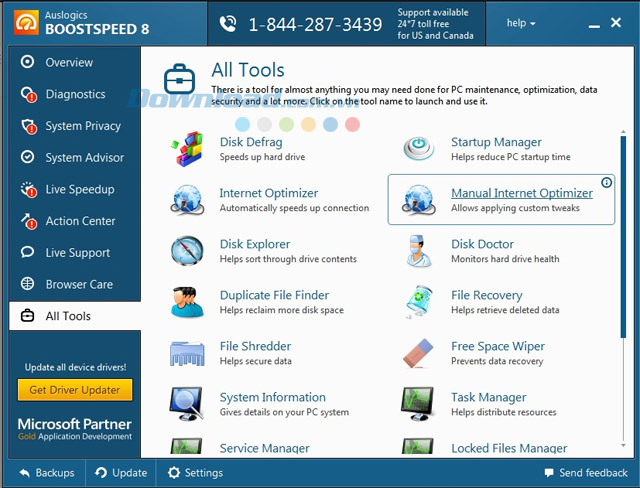Click the Live Support chat bubble icon
The image size is (640, 488).
coord(27,252)
